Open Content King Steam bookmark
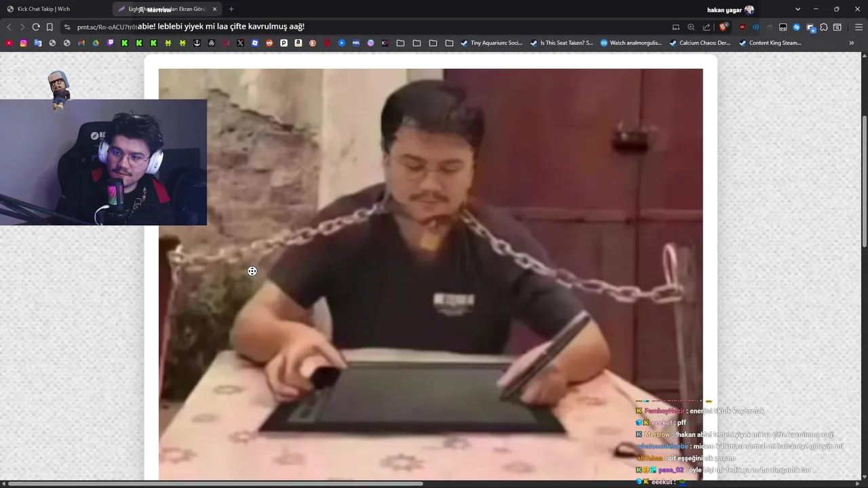 (770, 43)
